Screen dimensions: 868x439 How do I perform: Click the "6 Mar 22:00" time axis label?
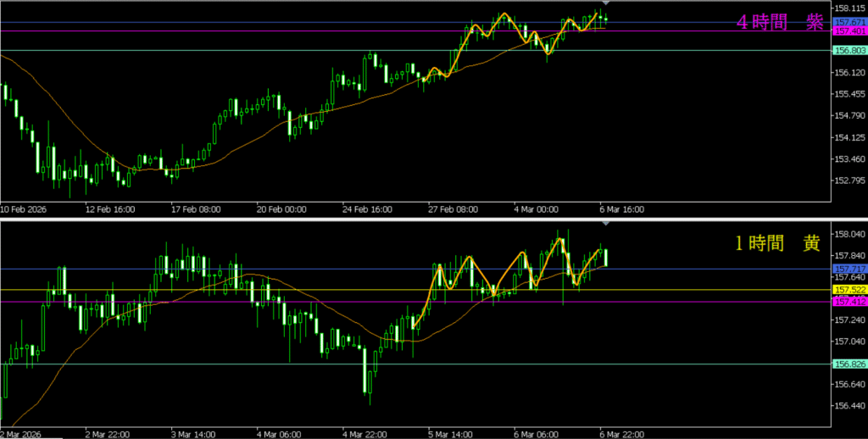pyautogui.click(x=621, y=434)
